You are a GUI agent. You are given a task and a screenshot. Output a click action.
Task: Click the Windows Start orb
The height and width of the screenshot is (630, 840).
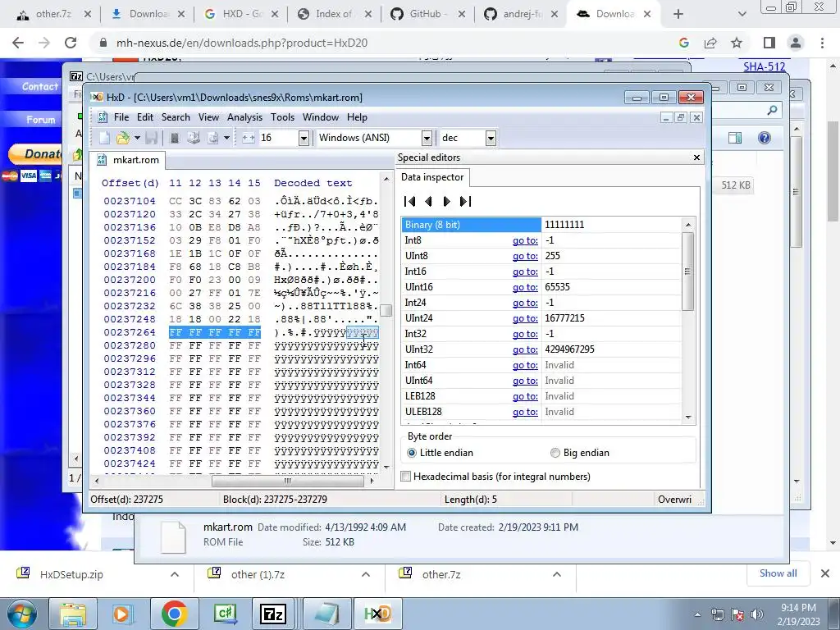tap(21, 614)
